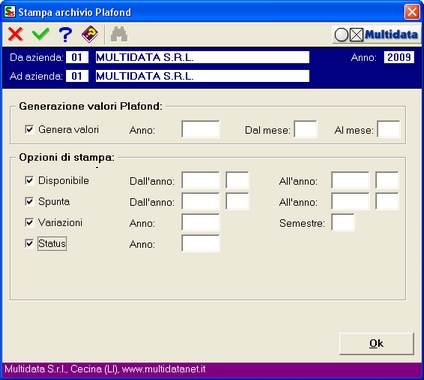Viewport: 424px width, 380px height.
Task: Click the binoculars search icon
Action: pos(119,34)
